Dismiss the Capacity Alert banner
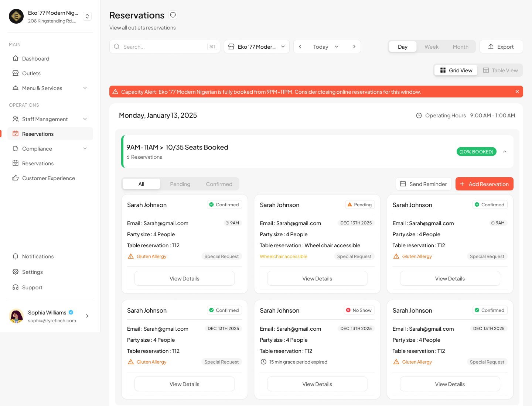 click(x=517, y=92)
